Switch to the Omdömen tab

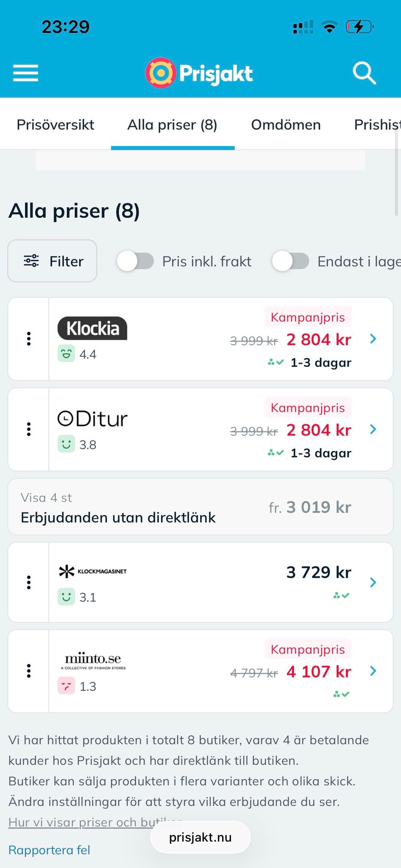(286, 125)
